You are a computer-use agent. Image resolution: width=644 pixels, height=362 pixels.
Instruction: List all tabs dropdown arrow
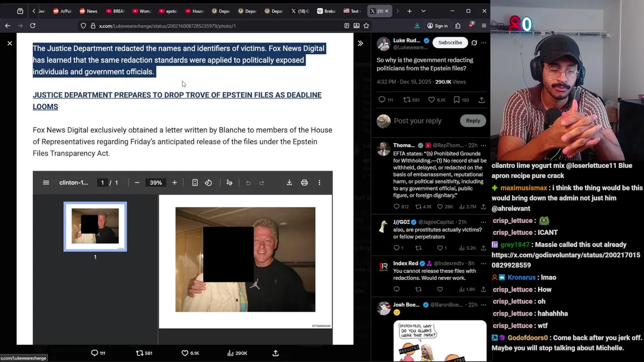click(x=423, y=11)
